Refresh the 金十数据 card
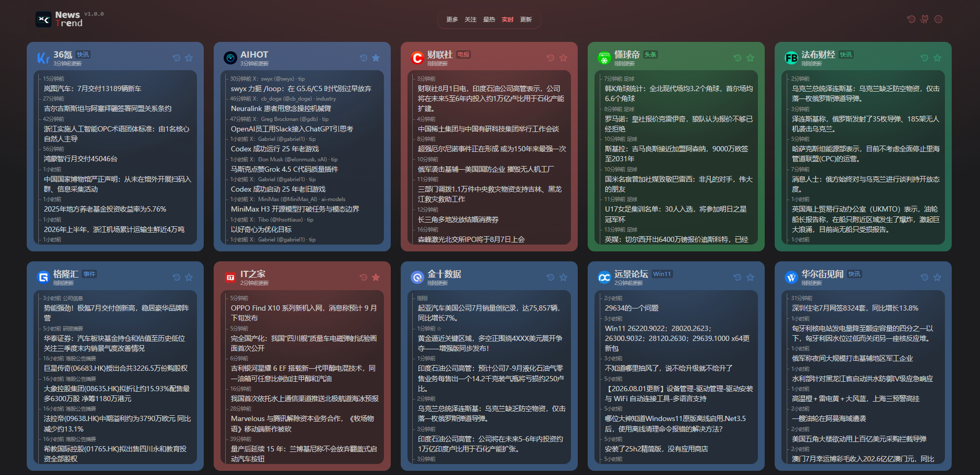Screen dimensions: 980x475 click(x=550, y=277)
